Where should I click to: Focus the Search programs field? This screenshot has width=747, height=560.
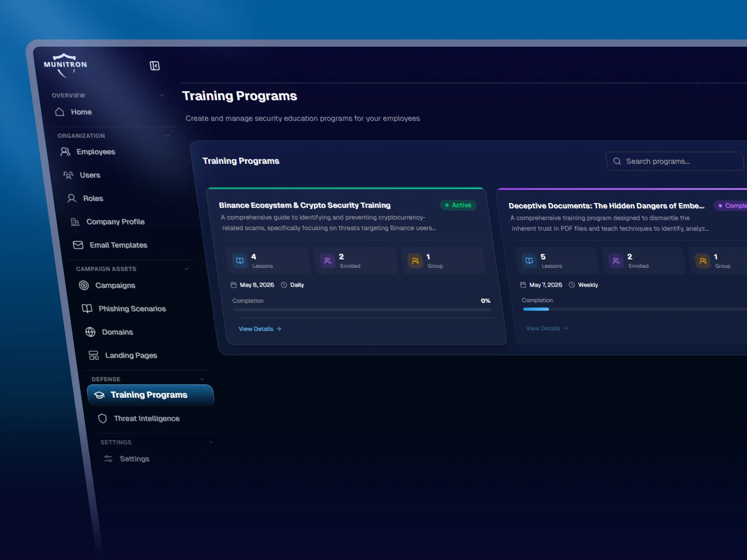(x=675, y=161)
